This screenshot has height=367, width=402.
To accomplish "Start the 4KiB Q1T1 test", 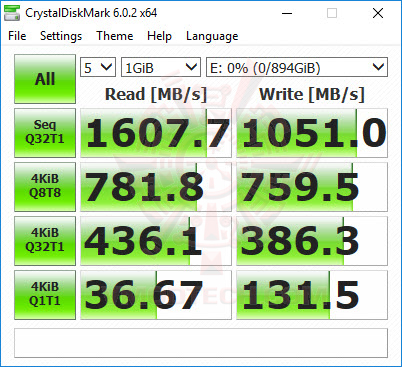I will point(45,295).
